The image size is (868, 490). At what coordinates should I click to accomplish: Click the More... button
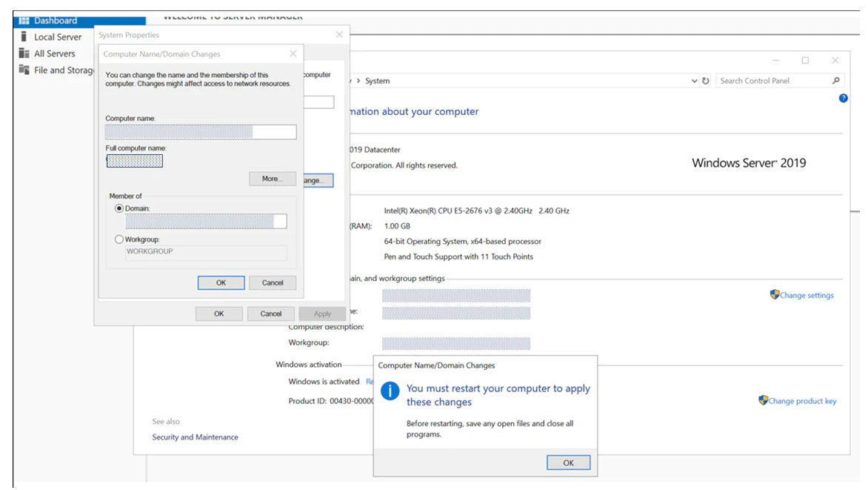tap(273, 179)
